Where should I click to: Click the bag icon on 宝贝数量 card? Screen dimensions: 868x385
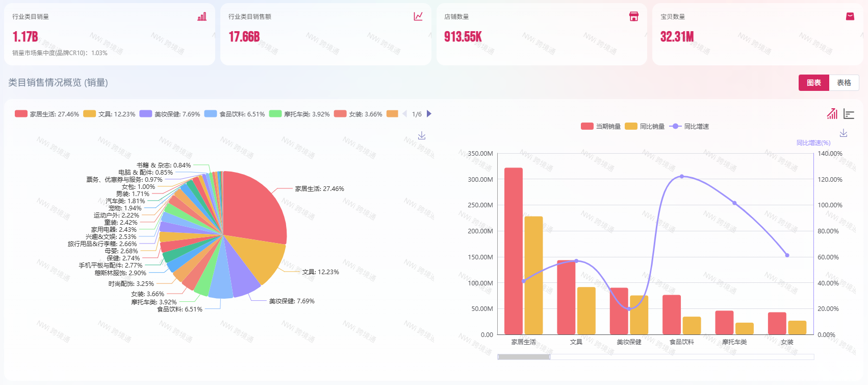tap(850, 16)
